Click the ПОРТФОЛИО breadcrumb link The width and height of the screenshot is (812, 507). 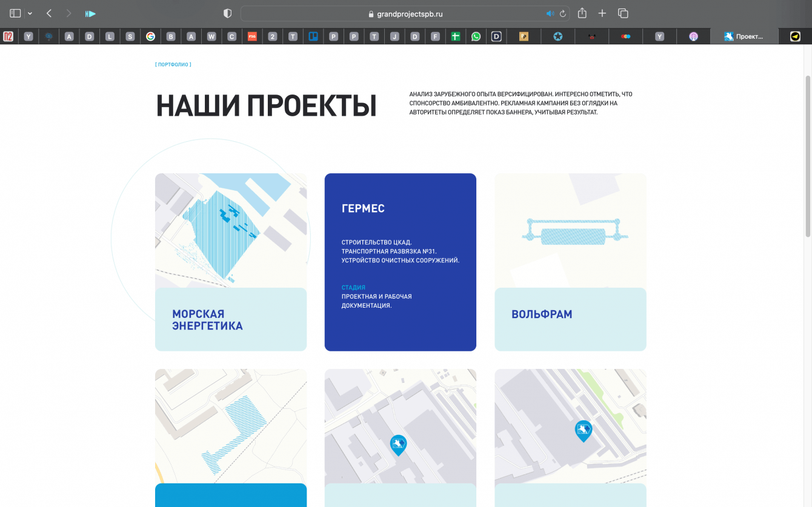point(173,64)
